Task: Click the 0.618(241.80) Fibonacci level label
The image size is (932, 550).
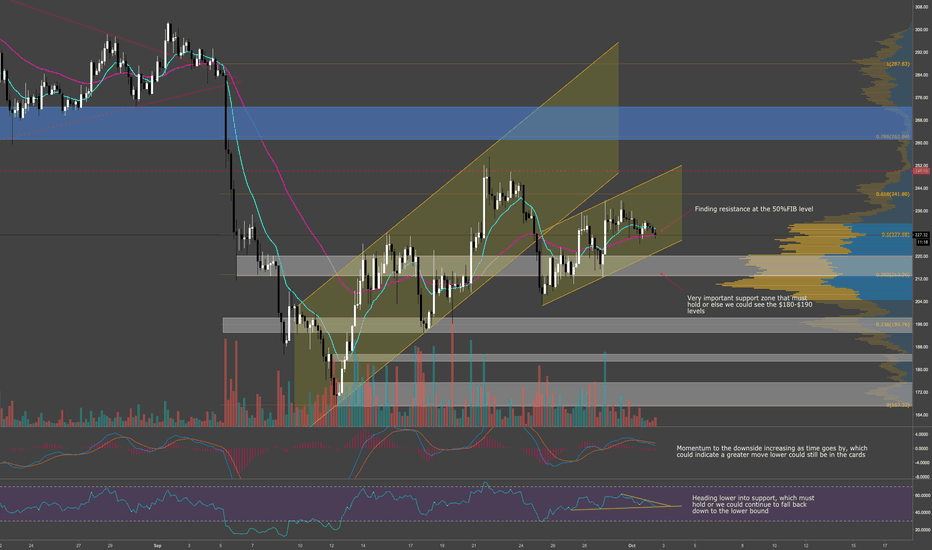Action: tap(893, 194)
